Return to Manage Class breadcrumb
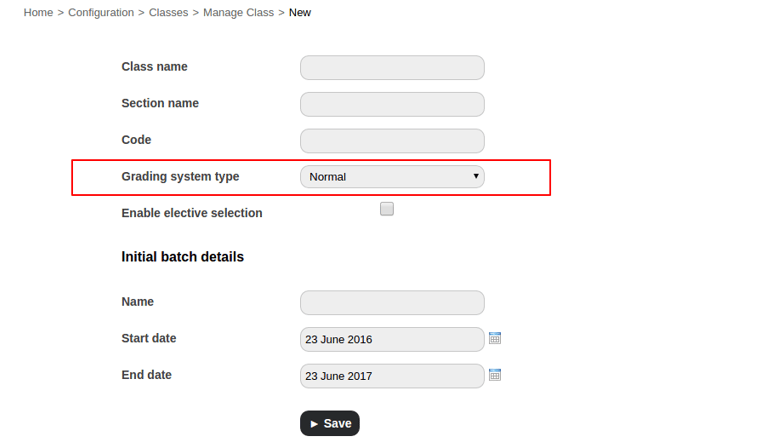This screenshot has height=448, width=768. point(237,12)
